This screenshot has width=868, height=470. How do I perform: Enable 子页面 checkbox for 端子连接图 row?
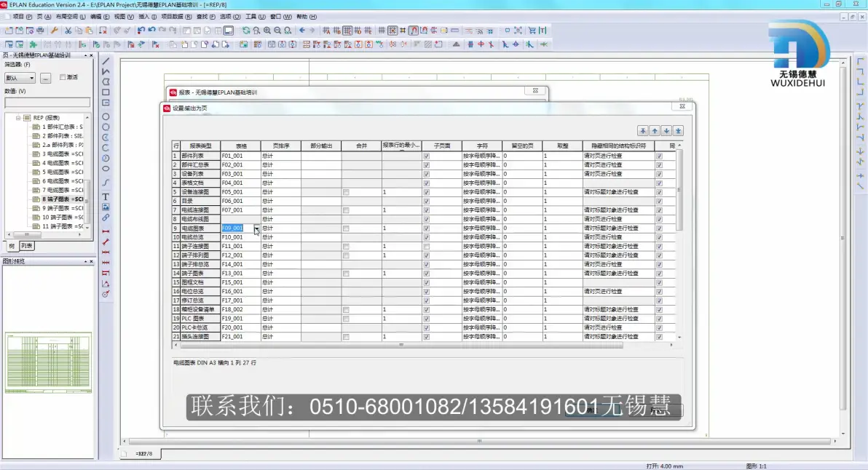pos(426,247)
